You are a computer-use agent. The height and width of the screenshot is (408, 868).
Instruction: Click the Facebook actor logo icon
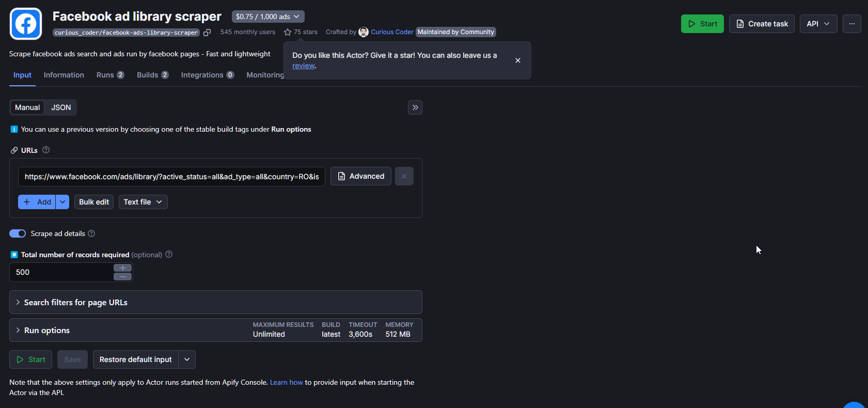(26, 24)
